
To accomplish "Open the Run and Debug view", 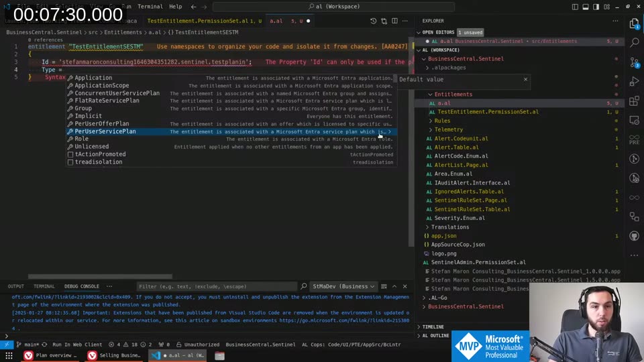I will point(634,81).
